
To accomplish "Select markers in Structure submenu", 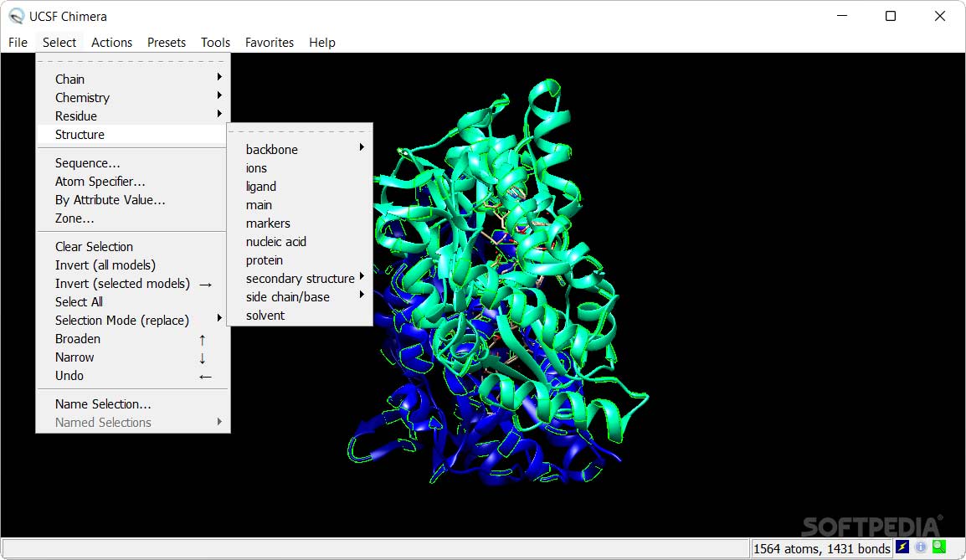I will tap(300, 223).
